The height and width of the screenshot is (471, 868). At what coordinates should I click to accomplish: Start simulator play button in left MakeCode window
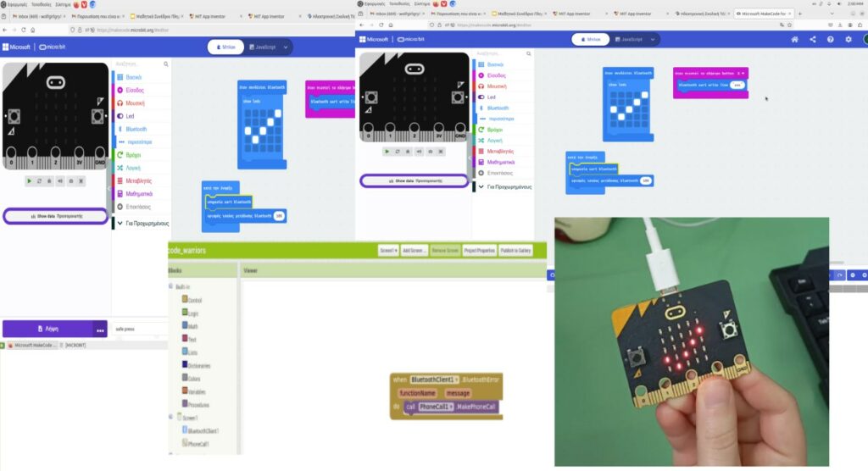29,181
